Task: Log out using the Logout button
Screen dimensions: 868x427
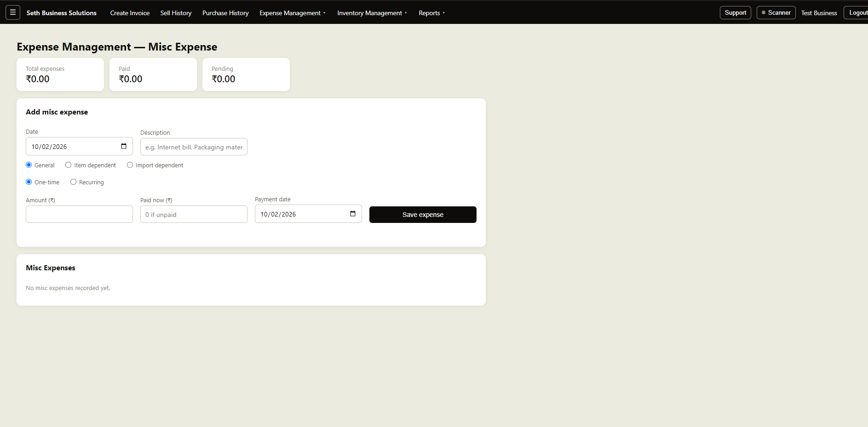Action: (857, 12)
